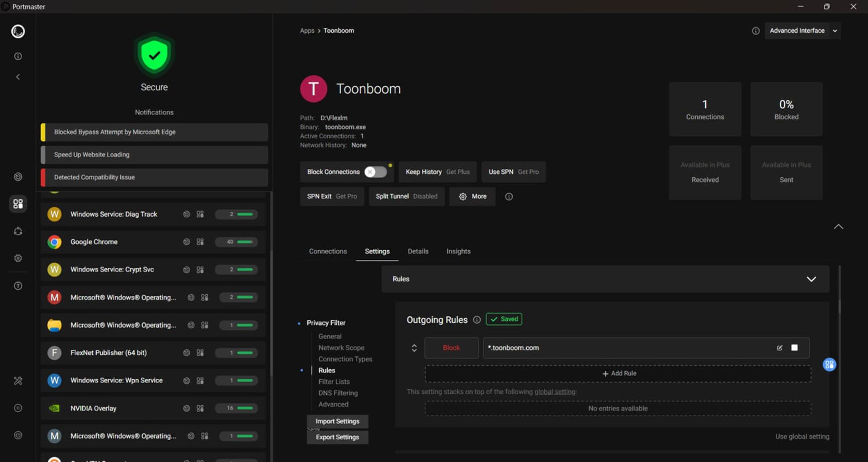Click the settings icon on Windows Service: Diag Track row

pos(200,214)
